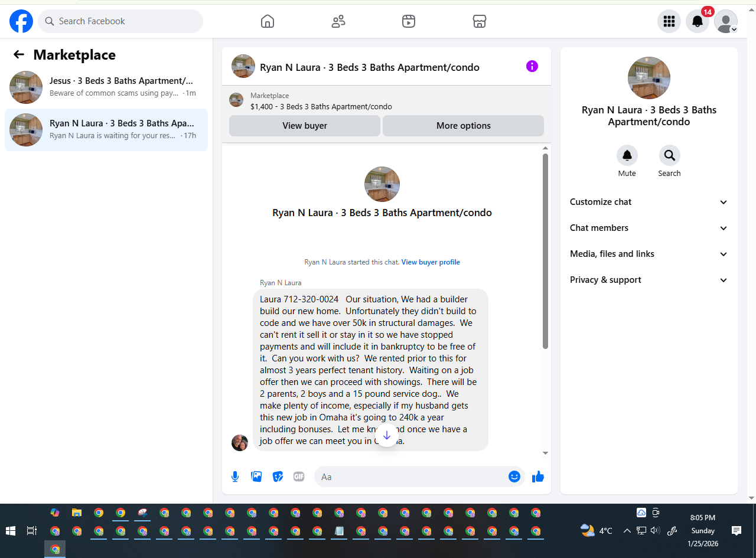Choose a sticker with the sticker icon
This screenshot has width=756, height=558.
(x=278, y=477)
